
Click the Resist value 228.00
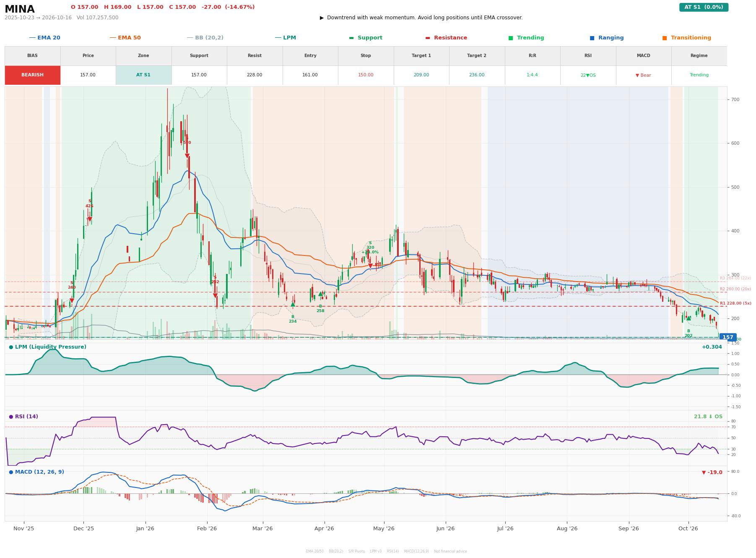(255, 75)
